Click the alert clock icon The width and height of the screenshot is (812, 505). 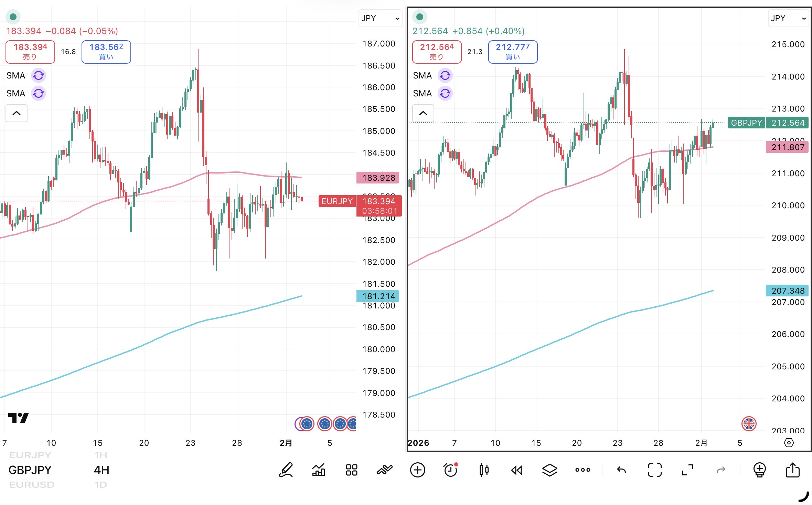click(x=450, y=470)
